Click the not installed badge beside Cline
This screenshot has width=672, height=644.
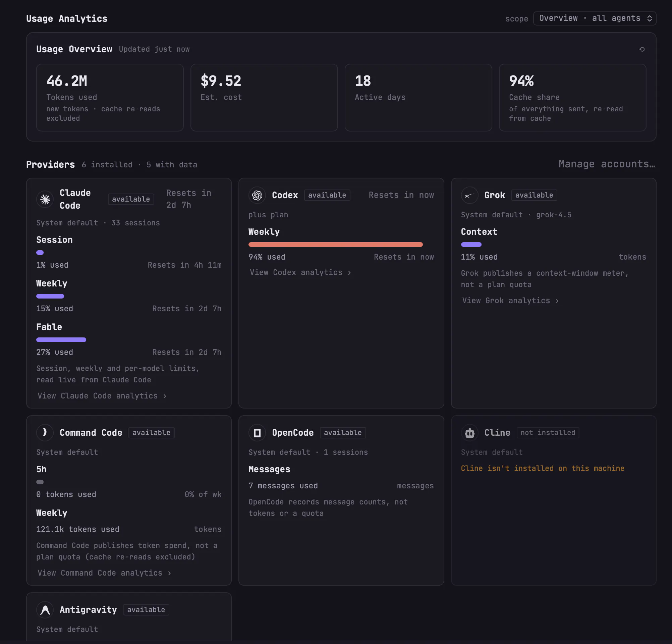(x=548, y=432)
